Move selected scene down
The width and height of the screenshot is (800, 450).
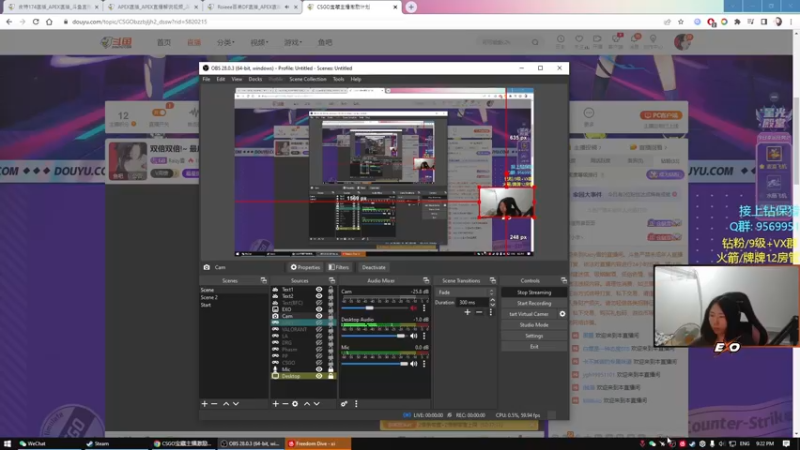(236, 404)
